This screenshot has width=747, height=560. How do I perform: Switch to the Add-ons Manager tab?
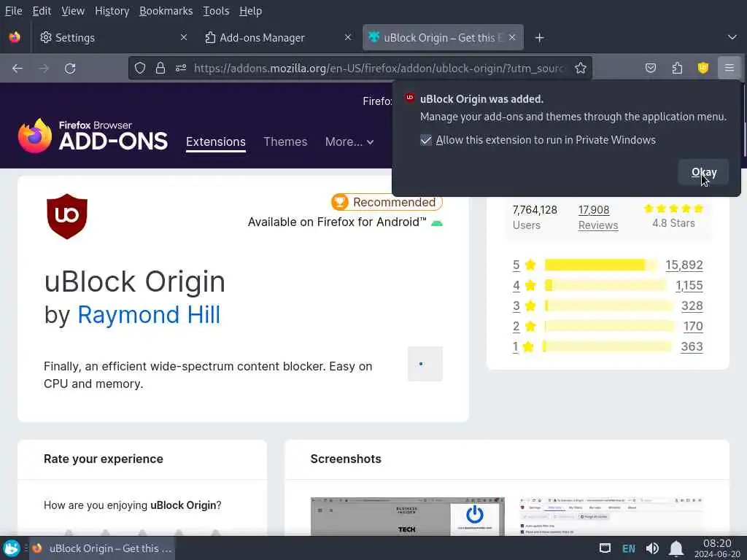click(278, 37)
